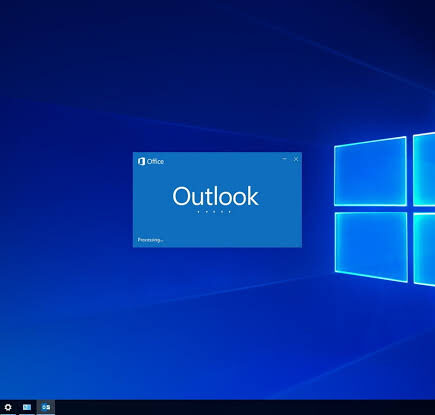Click the row of loading dots
This screenshot has width=435, height=415.
click(x=214, y=212)
